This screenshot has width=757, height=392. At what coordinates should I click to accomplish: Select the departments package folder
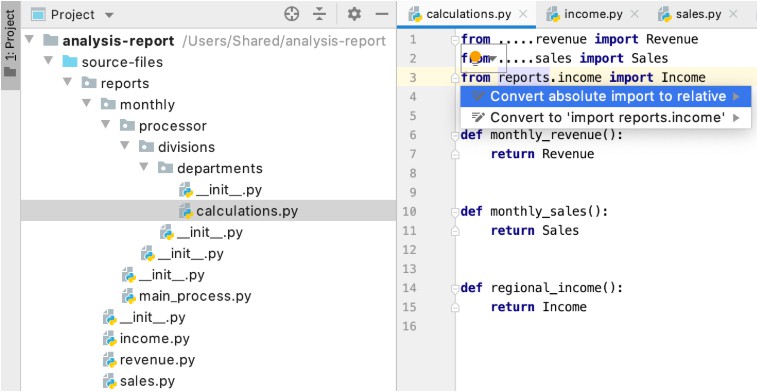(x=220, y=168)
